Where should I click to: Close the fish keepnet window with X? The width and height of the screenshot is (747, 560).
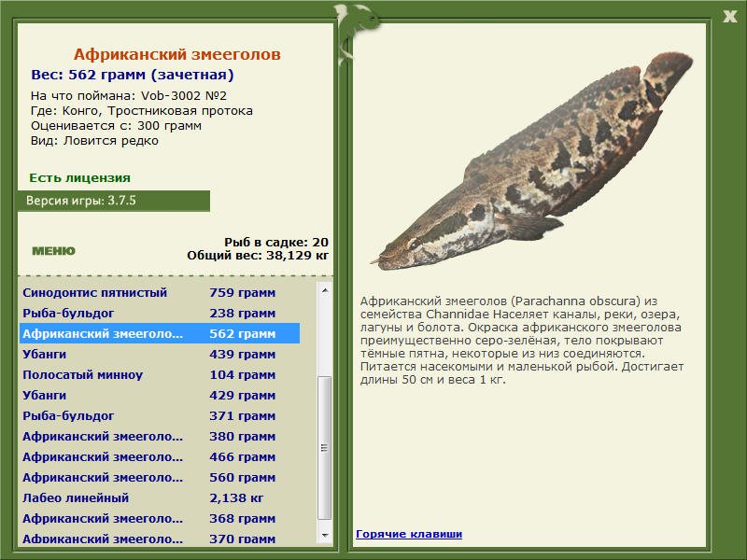[729, 16]
